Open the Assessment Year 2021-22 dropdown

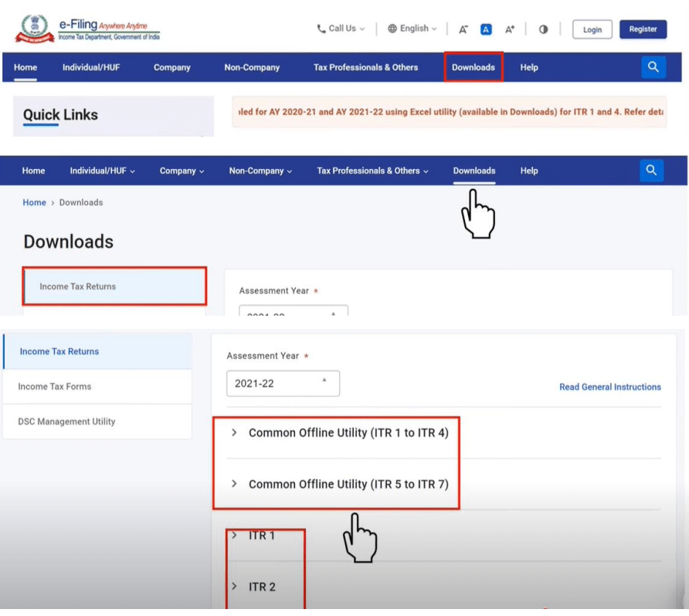(x=283, y=383)
